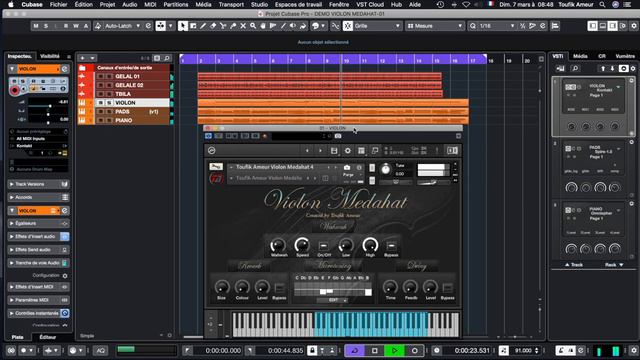Toggle left zone visibility button
640x360 pixels.
pyautogui.click(x=593, y=26)
